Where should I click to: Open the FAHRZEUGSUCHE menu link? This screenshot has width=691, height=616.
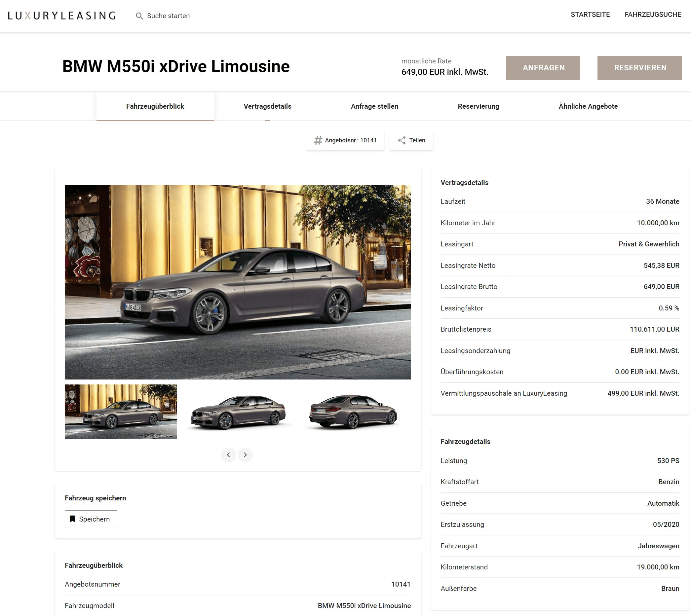[x=653, y=15]
